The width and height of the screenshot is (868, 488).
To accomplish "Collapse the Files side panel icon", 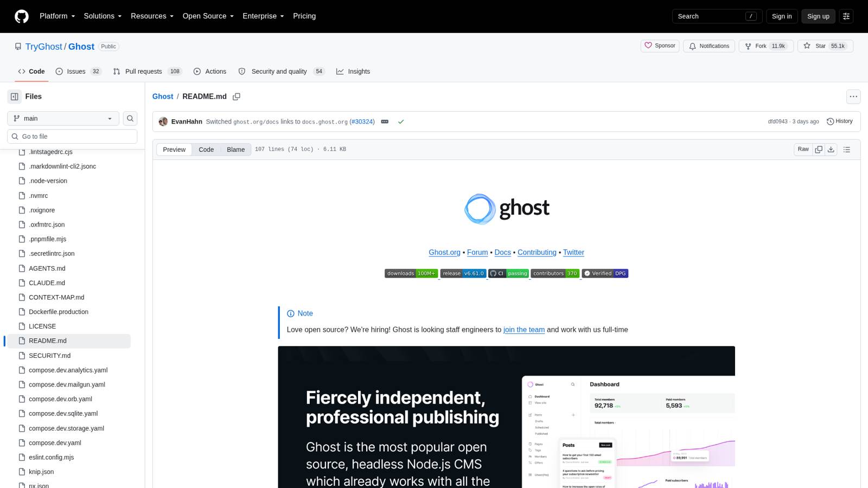I will pos(15,97).
